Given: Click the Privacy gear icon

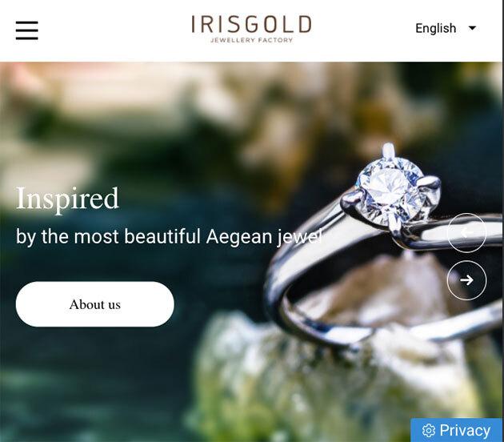Looking at the screenshot, I should (x=429, y=431).
